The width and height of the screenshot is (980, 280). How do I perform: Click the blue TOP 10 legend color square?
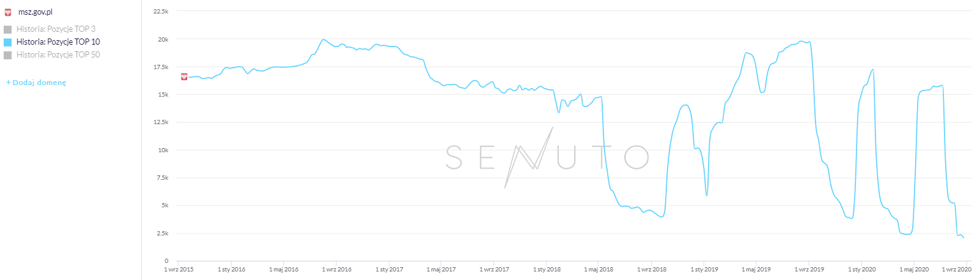point(8,42)
